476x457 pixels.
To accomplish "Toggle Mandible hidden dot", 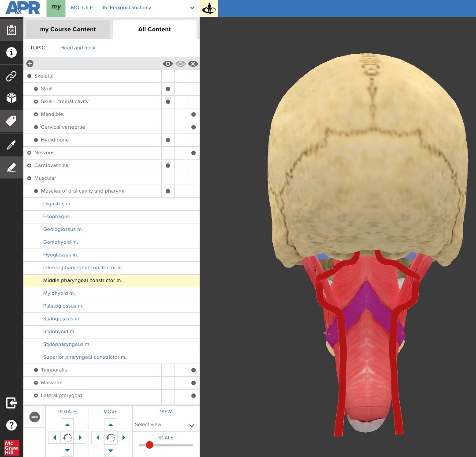I will coord(193,115).
